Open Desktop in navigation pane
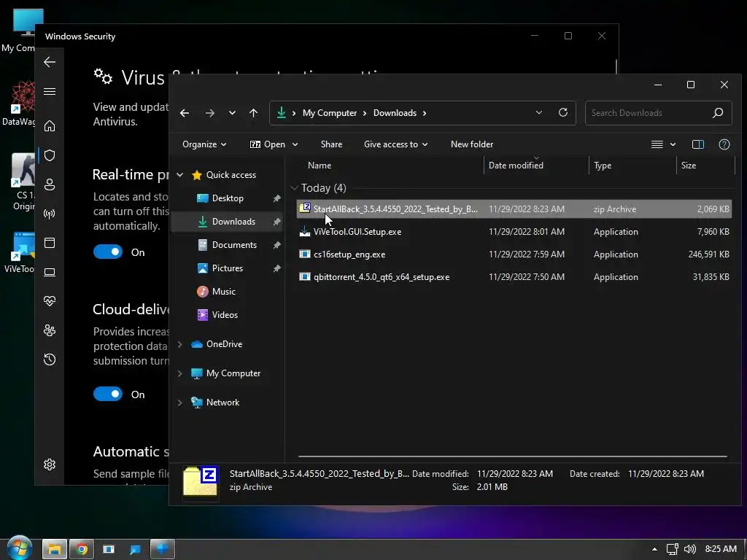The width and height of the screenshot is (747, 560). point(228,198)
